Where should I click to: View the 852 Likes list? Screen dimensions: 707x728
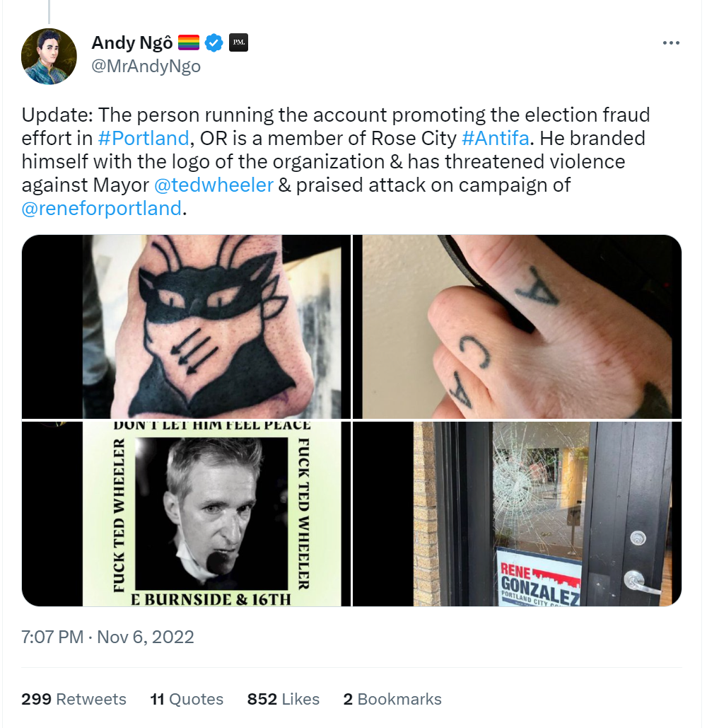pyautogui.click(x=283, y=699)
